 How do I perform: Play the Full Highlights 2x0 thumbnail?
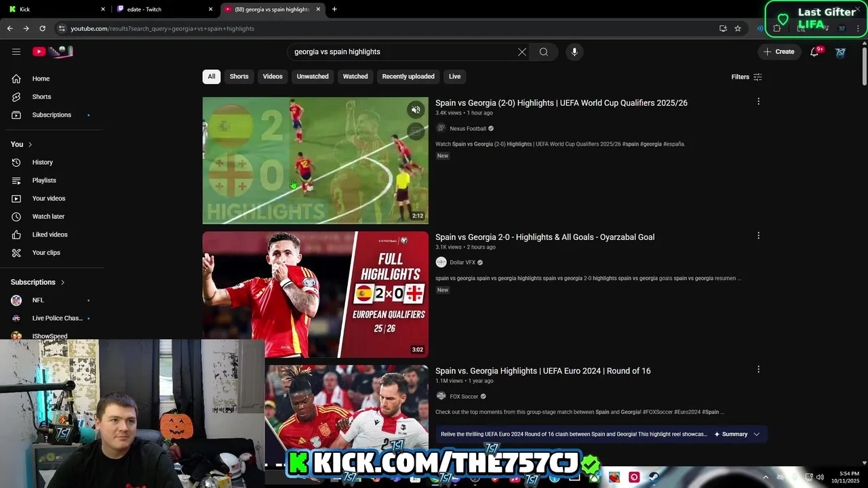315,294
